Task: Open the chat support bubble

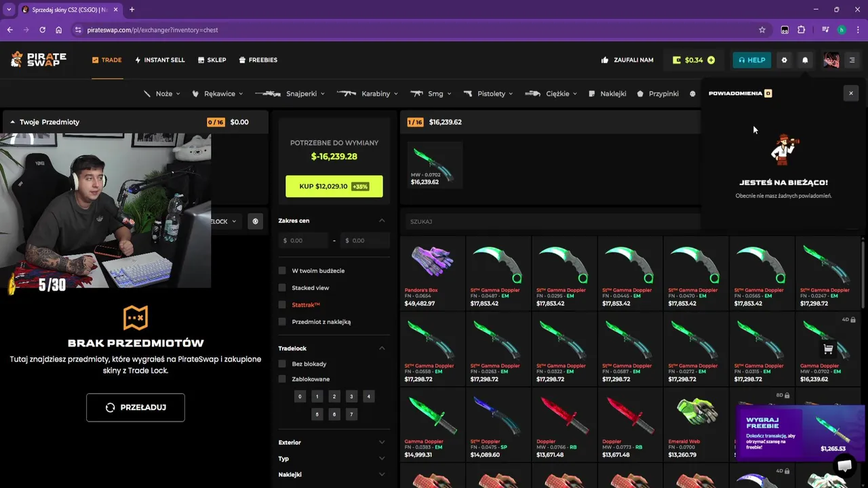Action: point(844,466)
